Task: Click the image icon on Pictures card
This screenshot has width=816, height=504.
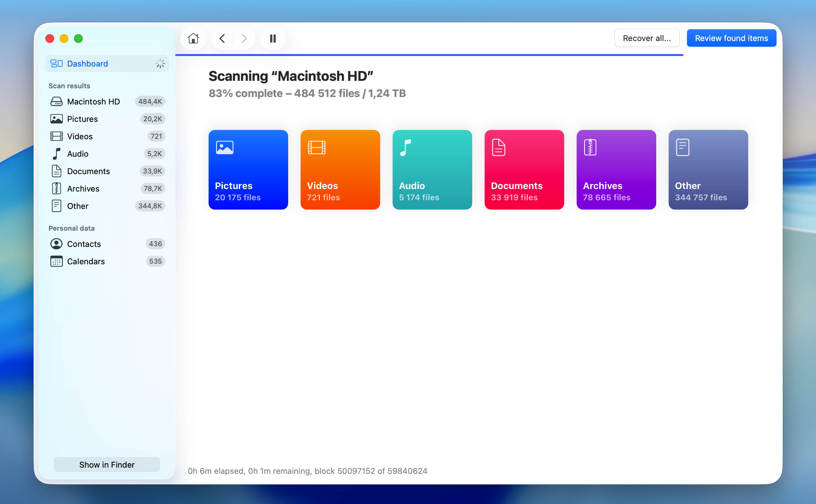Action: tap(224, 147)
